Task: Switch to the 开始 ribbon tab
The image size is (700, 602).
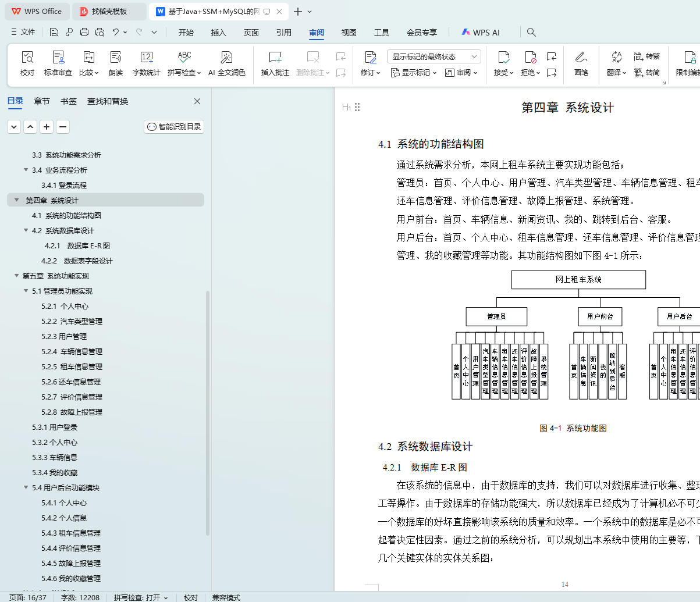Action: tap(186, 33)
